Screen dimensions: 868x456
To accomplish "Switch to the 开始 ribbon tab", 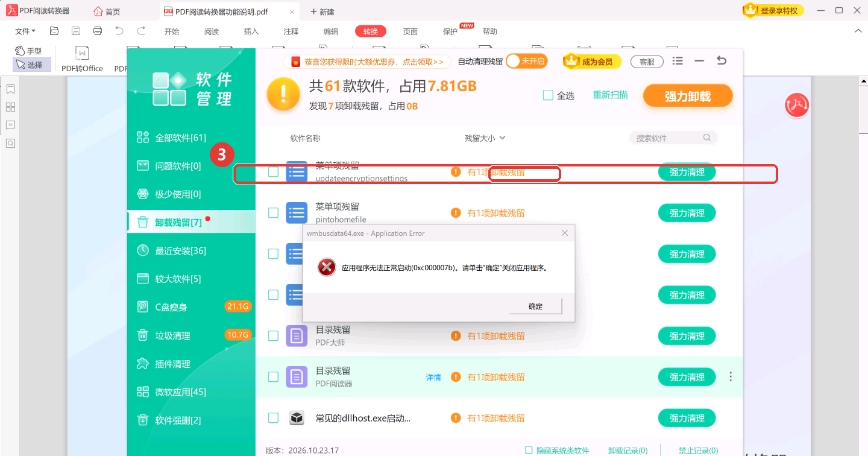I will pos(172,31).
